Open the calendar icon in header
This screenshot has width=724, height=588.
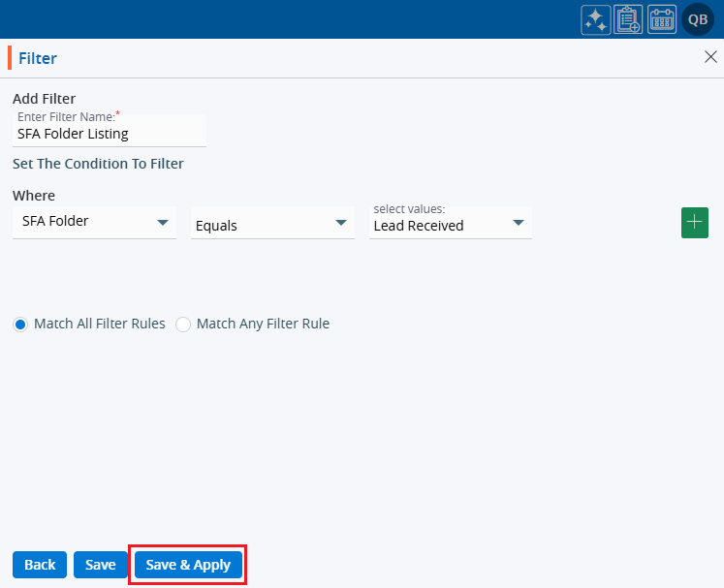pos(662,19)
